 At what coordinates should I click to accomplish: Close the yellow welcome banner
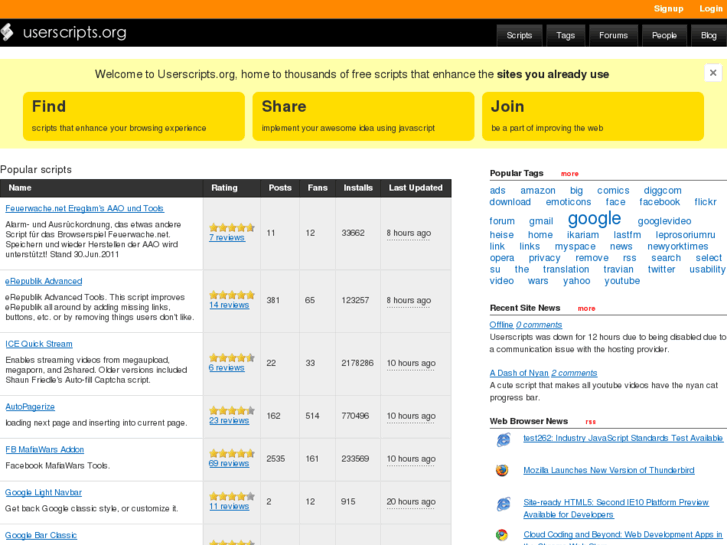712,73
